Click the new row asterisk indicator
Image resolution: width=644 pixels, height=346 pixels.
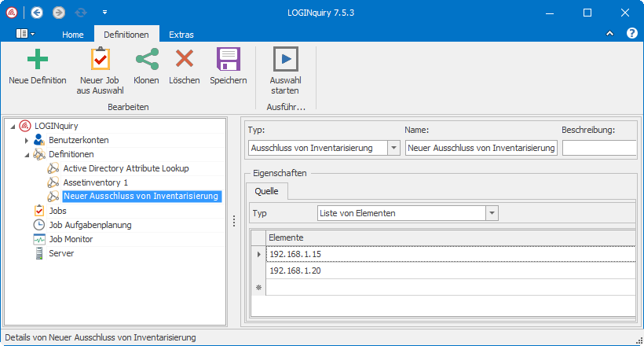tap(258, 288)
